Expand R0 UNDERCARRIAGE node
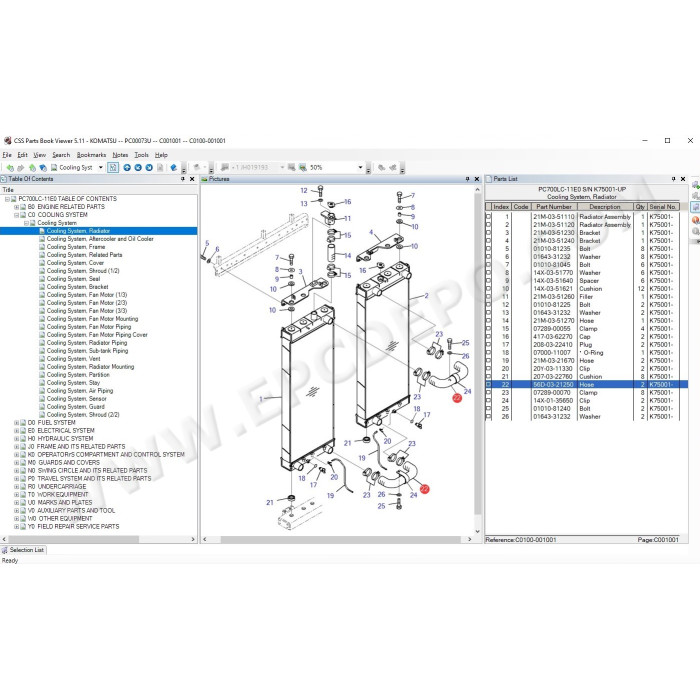 point(17,487)
